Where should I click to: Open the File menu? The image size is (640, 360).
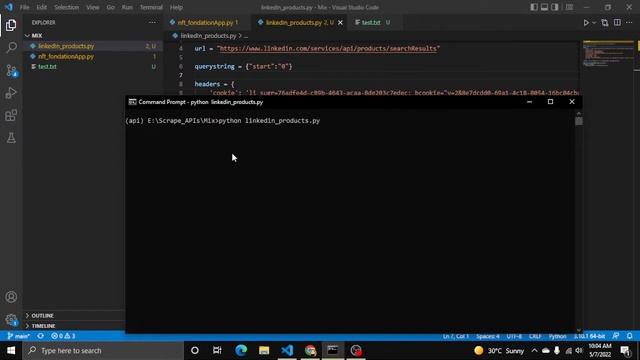[x=24, y=7]
